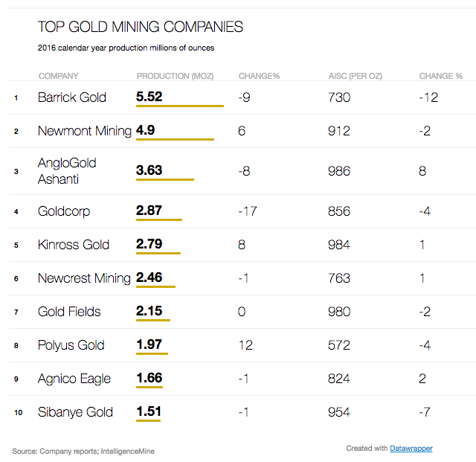
Task: Click Barrick Gold's 5.52 production value
Action: point(149,97)
